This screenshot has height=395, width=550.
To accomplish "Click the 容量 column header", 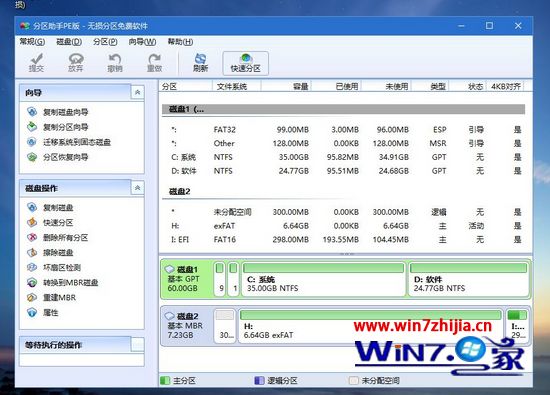I will (x=286, y=86).
